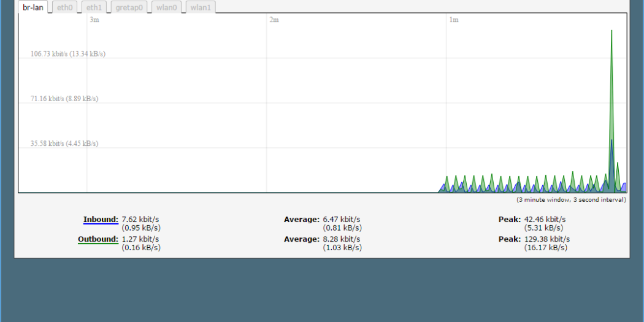Click the 106.73 kbit/s axis label
644x322 pixels.
67,54
